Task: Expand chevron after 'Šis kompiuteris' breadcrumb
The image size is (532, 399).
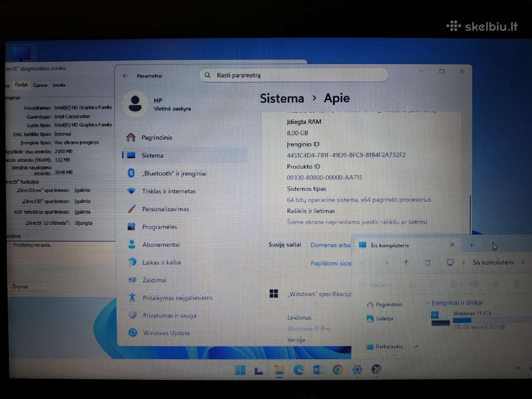Action: tap(523, 262)
